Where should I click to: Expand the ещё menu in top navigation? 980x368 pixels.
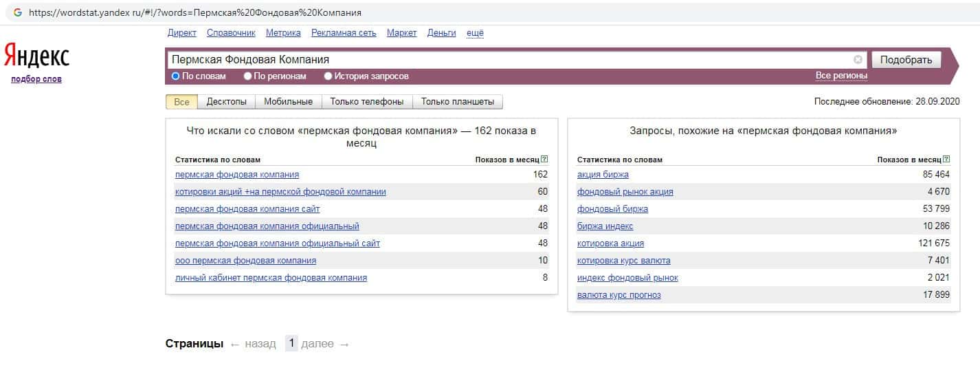click(x=475, y=33)
